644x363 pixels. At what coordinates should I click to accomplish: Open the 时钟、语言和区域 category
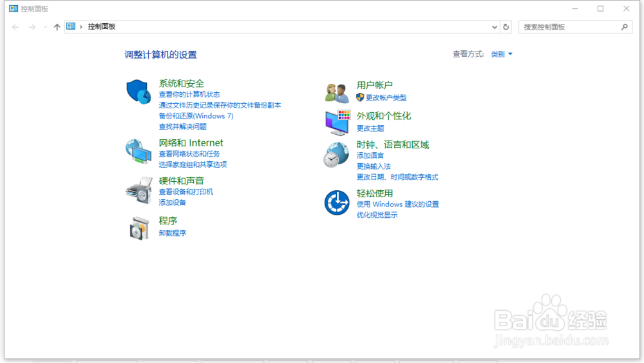pyautogui.click(x=393, y=144)
